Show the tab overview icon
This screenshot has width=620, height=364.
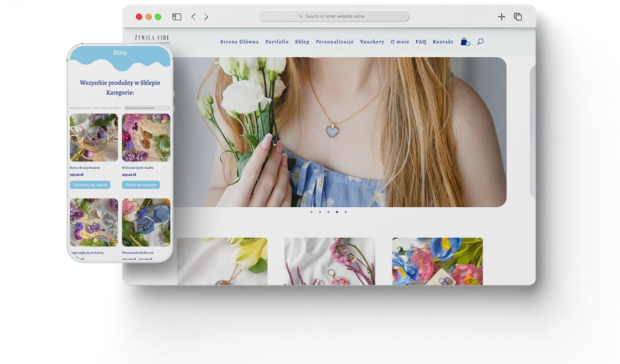point(518,17)
